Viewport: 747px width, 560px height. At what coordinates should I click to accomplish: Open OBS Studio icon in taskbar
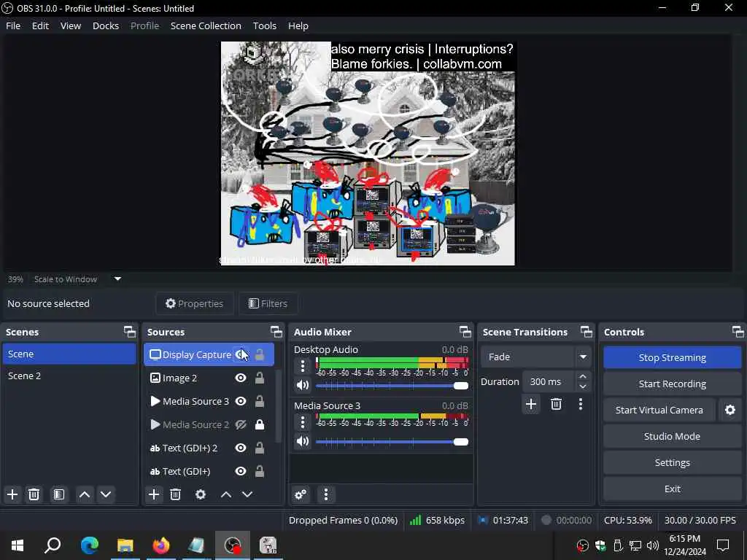233,545
